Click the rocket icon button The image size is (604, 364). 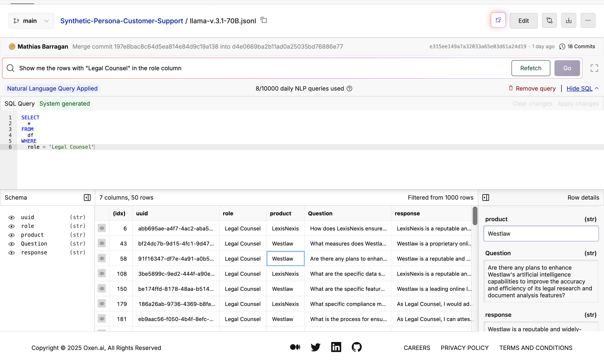click(498, 21)
